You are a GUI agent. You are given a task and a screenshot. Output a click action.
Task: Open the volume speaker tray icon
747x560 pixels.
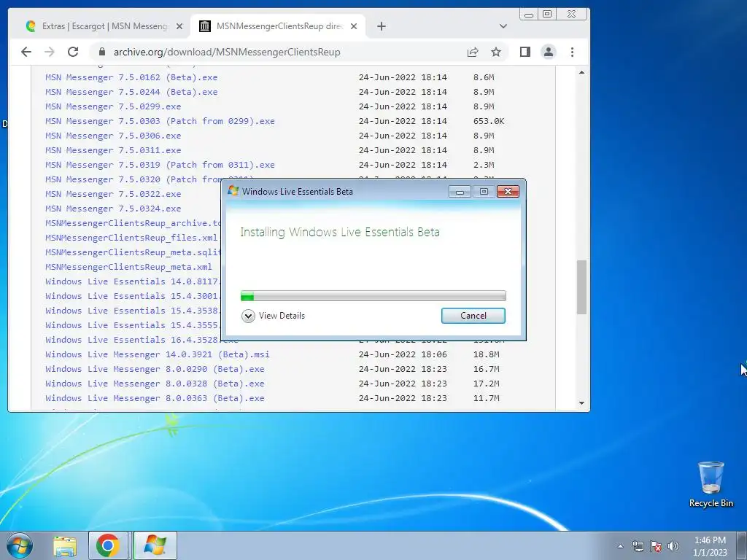click(673, 546)
